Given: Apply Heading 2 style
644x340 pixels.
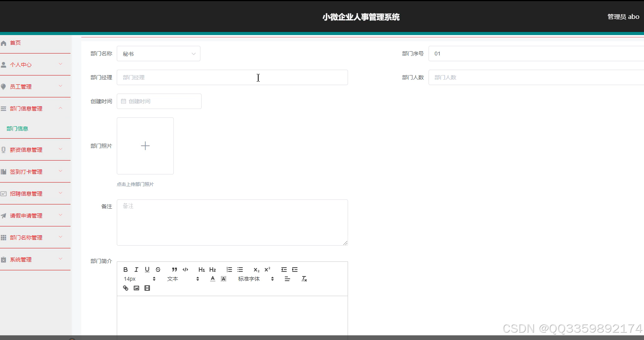Looking at the screenshot, I should click(x=212, y=270).
